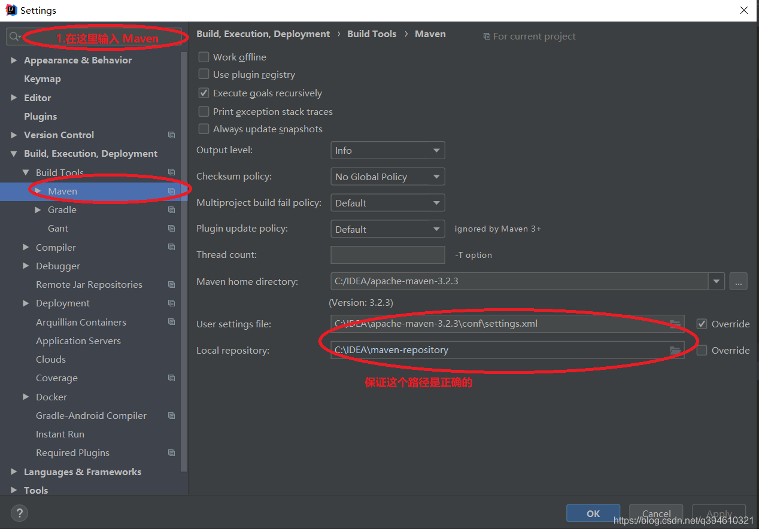The image size is (759, 532).
Task: Click Maven home directory browse button
Action: (x=738, y=281)
